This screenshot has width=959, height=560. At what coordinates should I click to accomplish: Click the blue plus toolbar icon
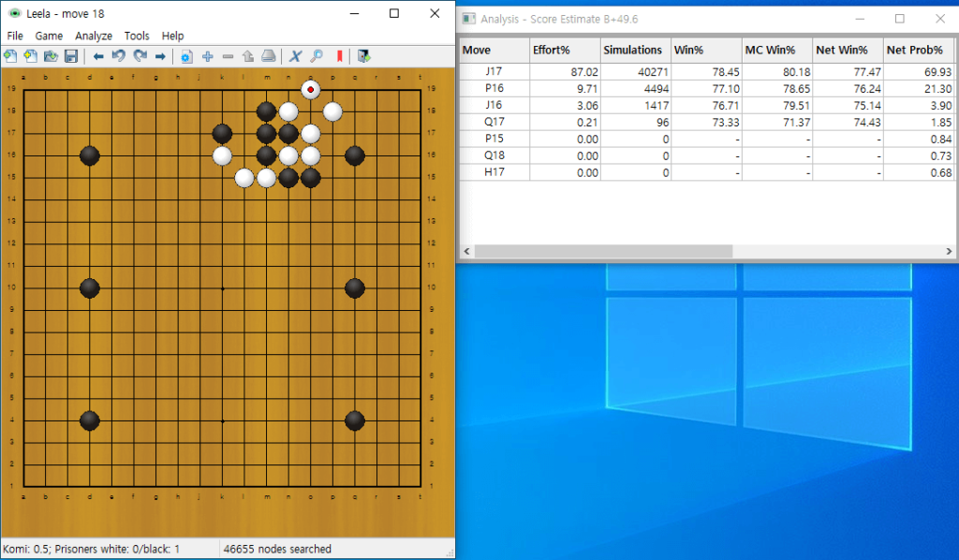pyautogui.click(x=207, y=56)
